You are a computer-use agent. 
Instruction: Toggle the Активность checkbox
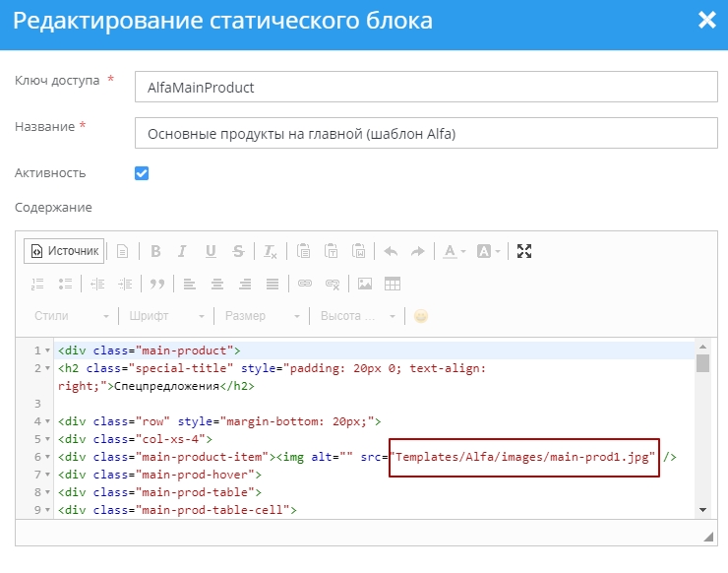pos(142,173)
